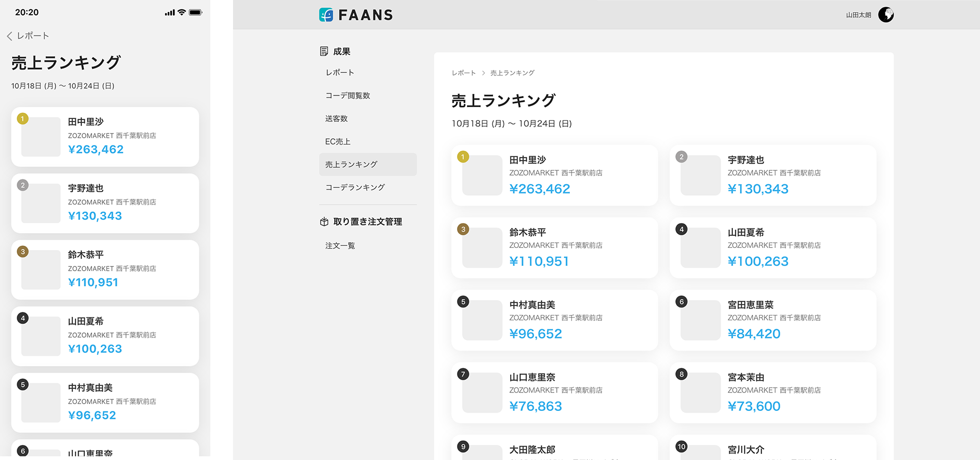The height and width of the screenshot is (460, 980).
Task: Click 宮田恵里菜 profile thumbnail
Action: [700, 320]
